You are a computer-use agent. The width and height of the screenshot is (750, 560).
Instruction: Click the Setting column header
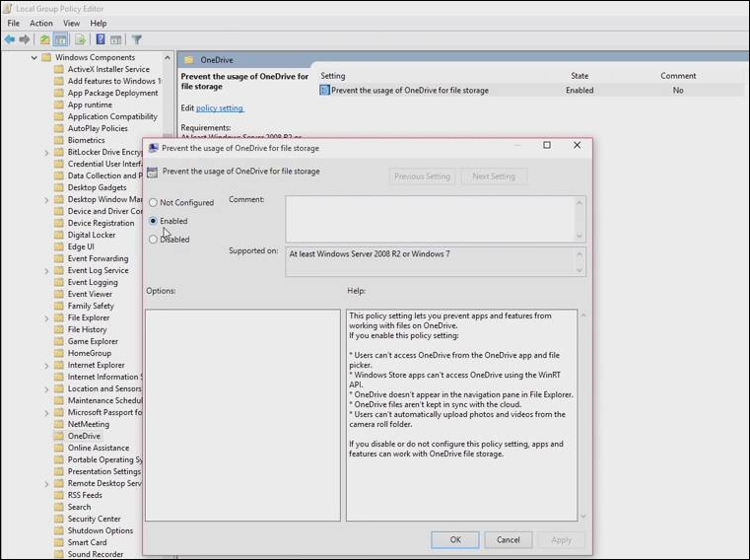pos(333,76)
